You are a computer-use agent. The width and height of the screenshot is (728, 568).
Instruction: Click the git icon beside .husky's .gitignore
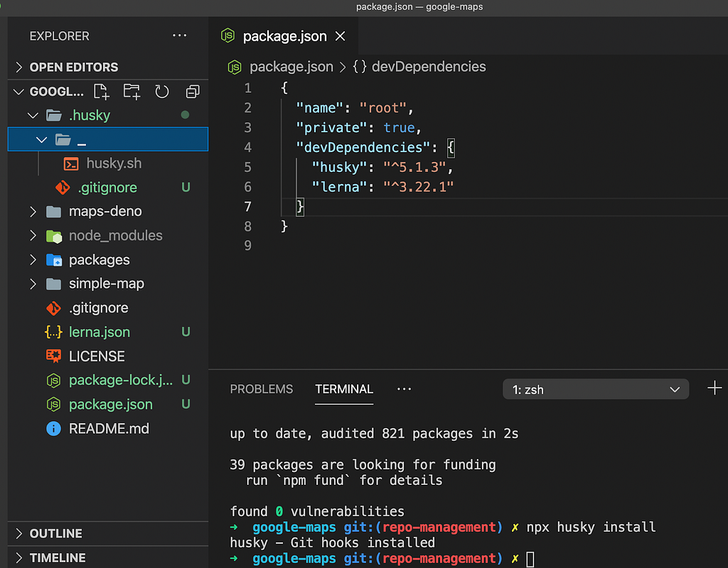[63, 188]
